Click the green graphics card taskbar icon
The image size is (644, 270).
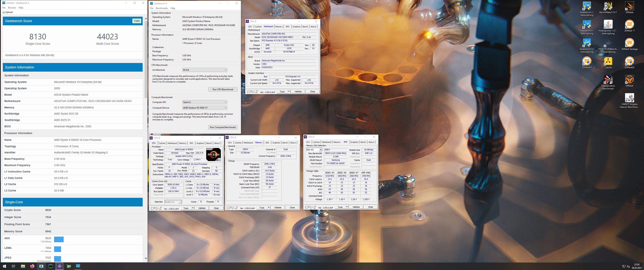tap(69, 266)
